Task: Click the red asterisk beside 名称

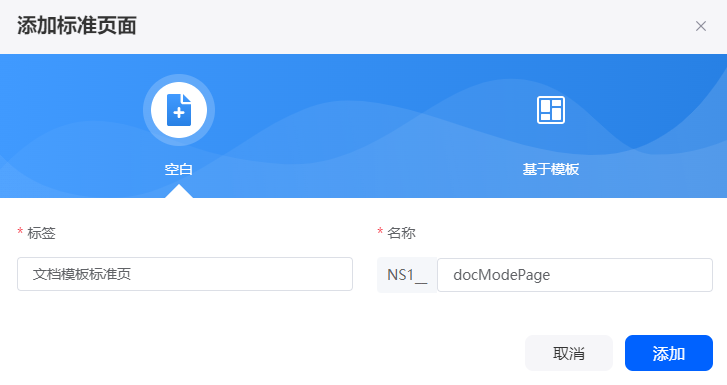Action: point(380,231)
